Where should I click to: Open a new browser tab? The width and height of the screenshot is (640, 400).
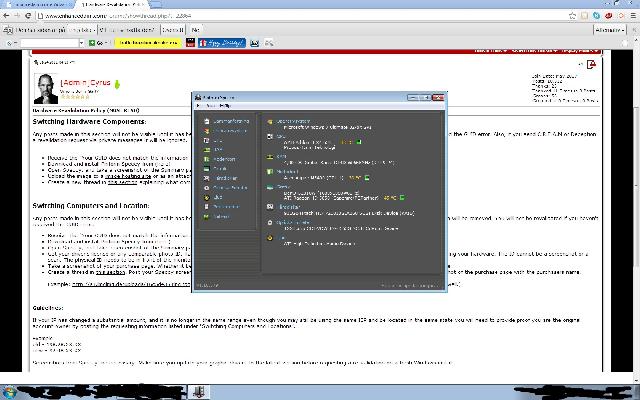(156, 4)
